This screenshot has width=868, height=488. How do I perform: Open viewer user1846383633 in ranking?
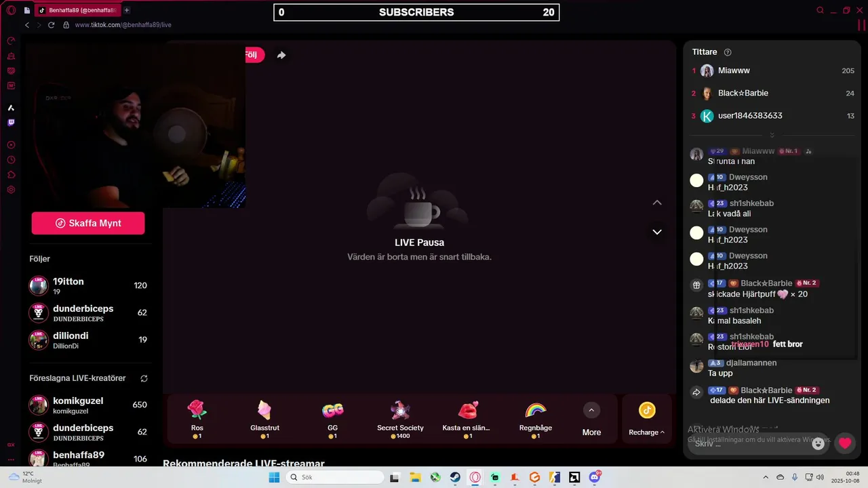[772, 116]
